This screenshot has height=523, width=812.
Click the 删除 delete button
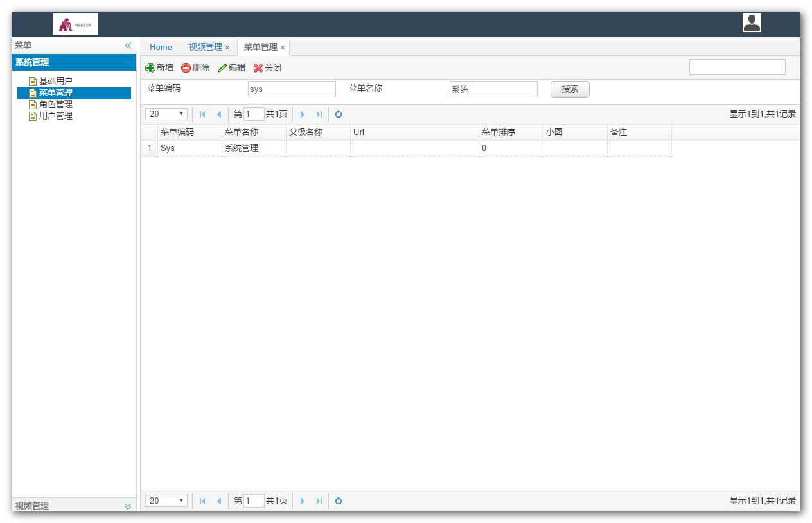(195, 67)
